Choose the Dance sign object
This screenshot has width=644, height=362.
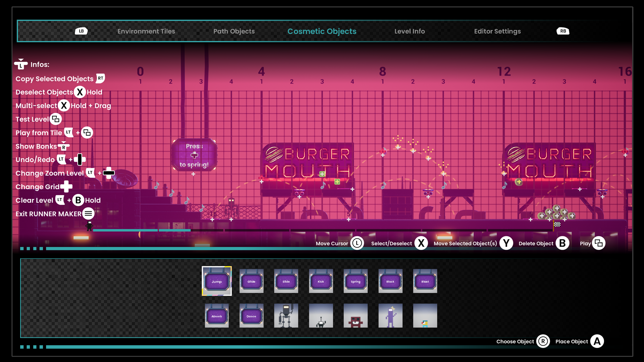pyautogui.click(x=251, y=316)
